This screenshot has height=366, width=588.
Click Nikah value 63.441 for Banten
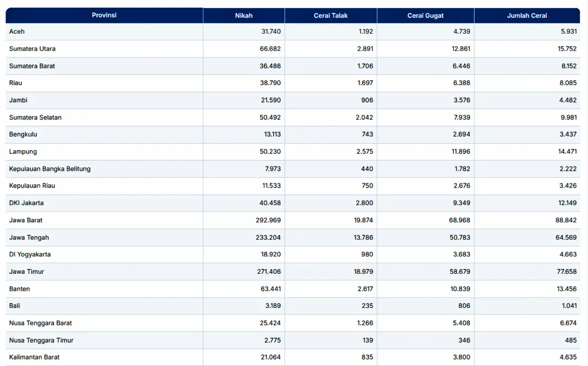pyautogui.click(x=270, y=289)
